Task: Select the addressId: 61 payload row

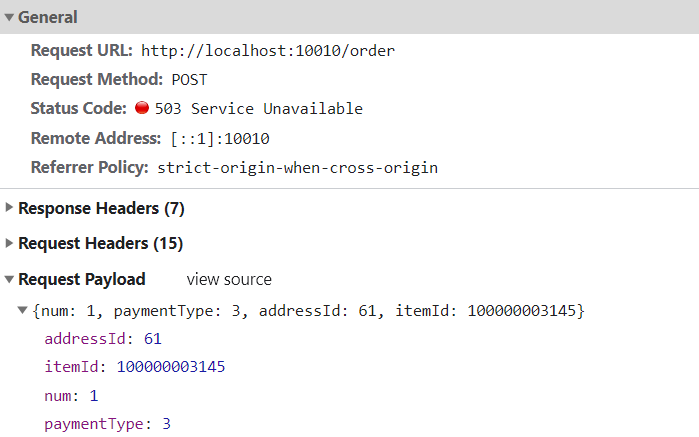Action: [102, 339]
